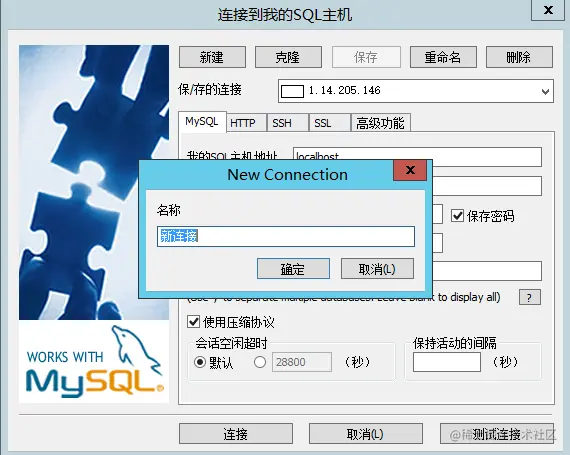This screenshot has height=455, width=570.
Task: Open the 1.14.205.146 saved connection combo box
Action: [416, 91]
